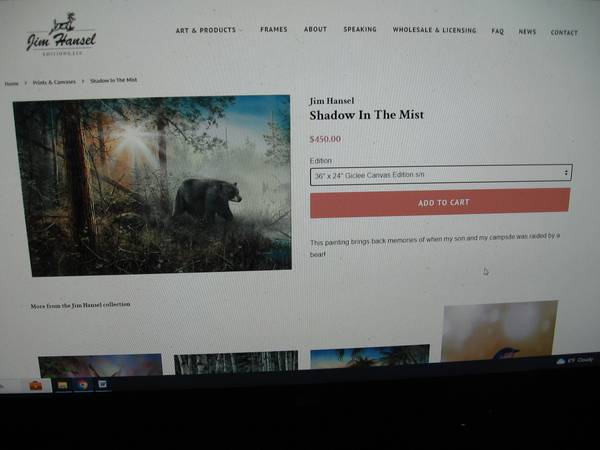Image resolution: width=600 pixels, height=450 pixels.
Task: Open the Edition dropdown selector
Action: tap(441, 174)
